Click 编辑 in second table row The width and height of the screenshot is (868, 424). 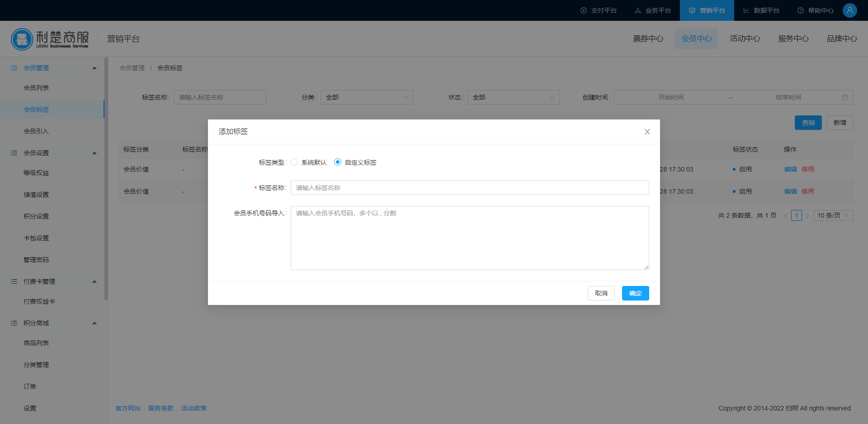click(791, 191)
